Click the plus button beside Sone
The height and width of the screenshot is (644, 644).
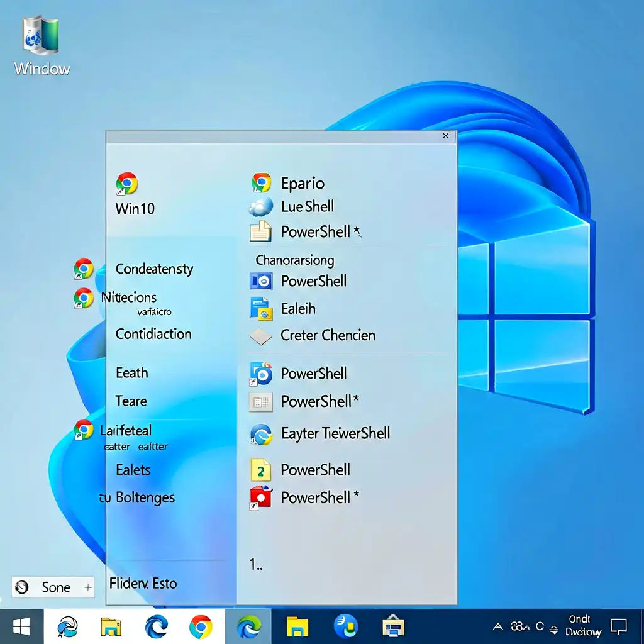tap(87, 588)
